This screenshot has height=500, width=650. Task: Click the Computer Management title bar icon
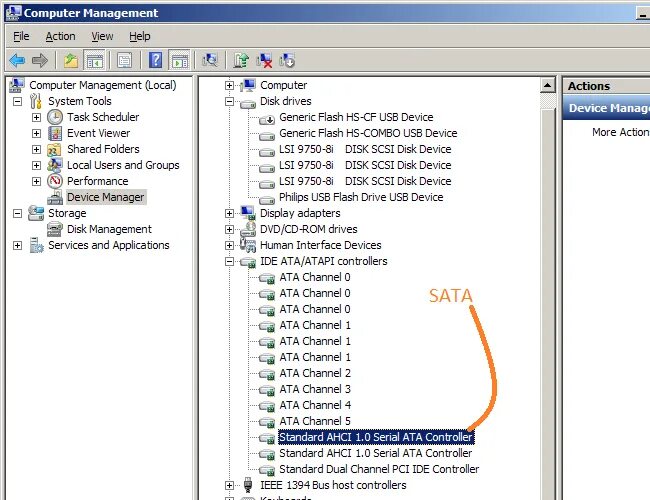(13, 13)
